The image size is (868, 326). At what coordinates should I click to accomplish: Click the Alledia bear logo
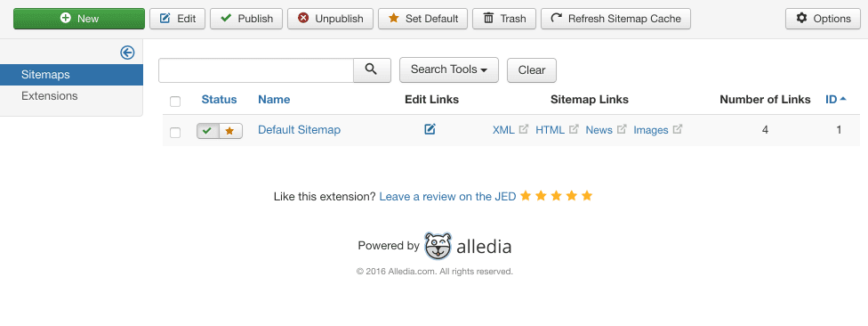tap(438, 246)
